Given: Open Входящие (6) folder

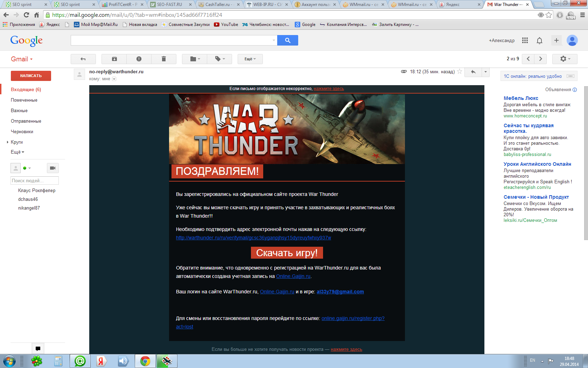Looking at the screenshot, I should 26,90.
